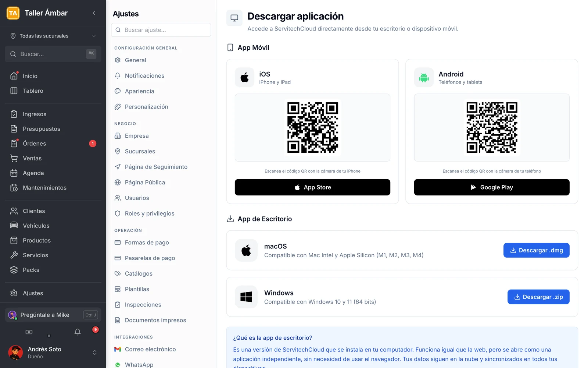
Task: Expand the Todas las sucursales dropdown
Action: pos(53,36)
